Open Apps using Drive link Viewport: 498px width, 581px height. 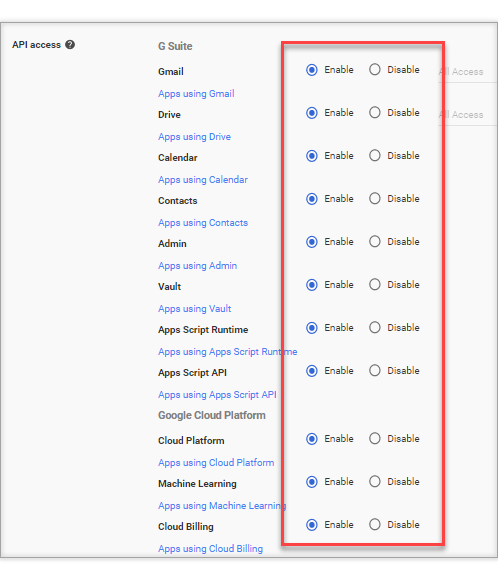click(195, 137)
